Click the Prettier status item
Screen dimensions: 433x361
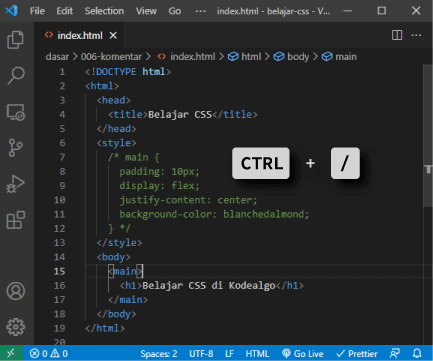pyautogui.click(x=356, y=353)
